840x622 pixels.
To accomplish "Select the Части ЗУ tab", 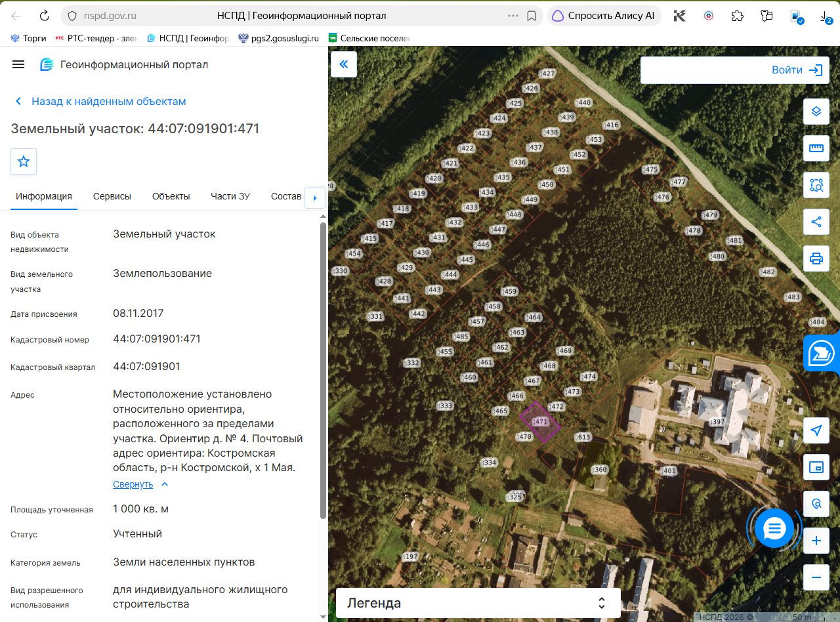I will [230, 196].
